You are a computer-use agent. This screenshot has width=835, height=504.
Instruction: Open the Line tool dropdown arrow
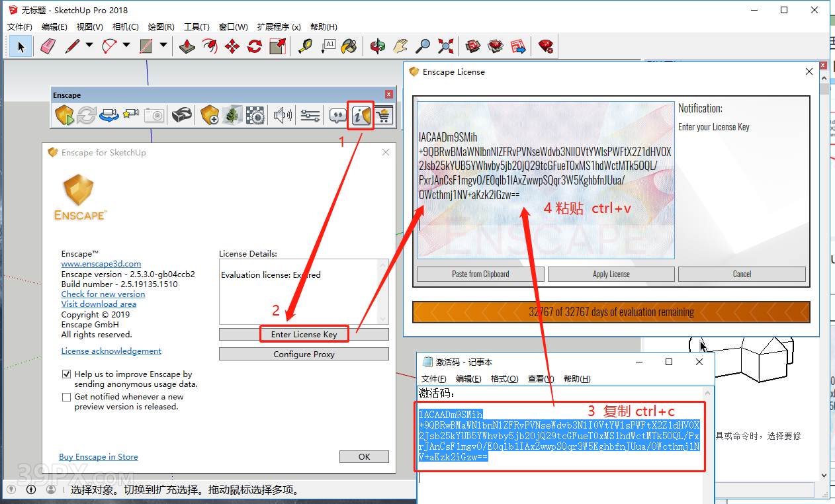89,46
